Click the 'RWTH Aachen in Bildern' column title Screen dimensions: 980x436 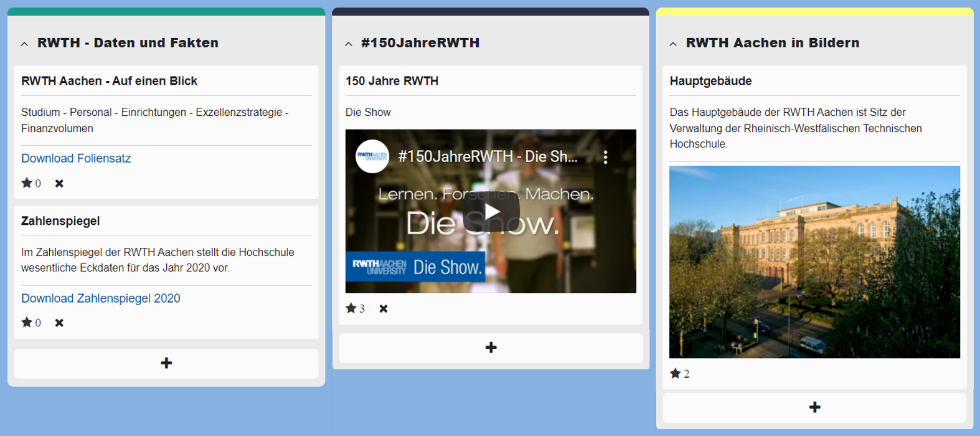[773, 43]
